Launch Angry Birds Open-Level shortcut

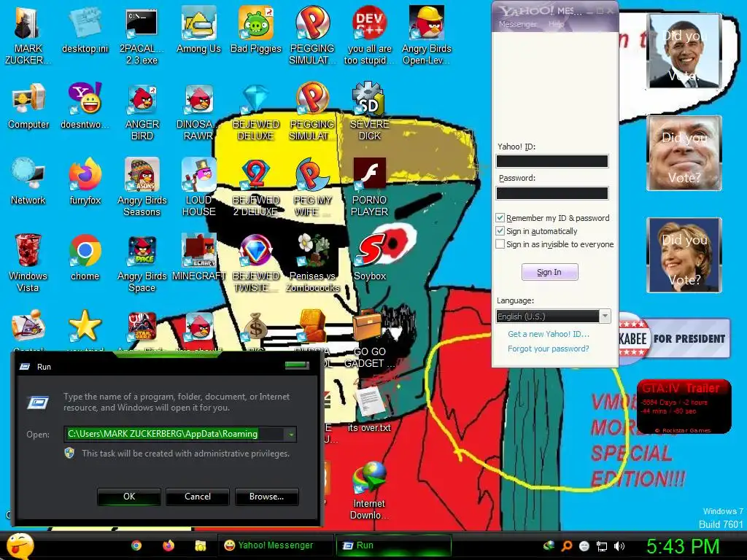426,24
